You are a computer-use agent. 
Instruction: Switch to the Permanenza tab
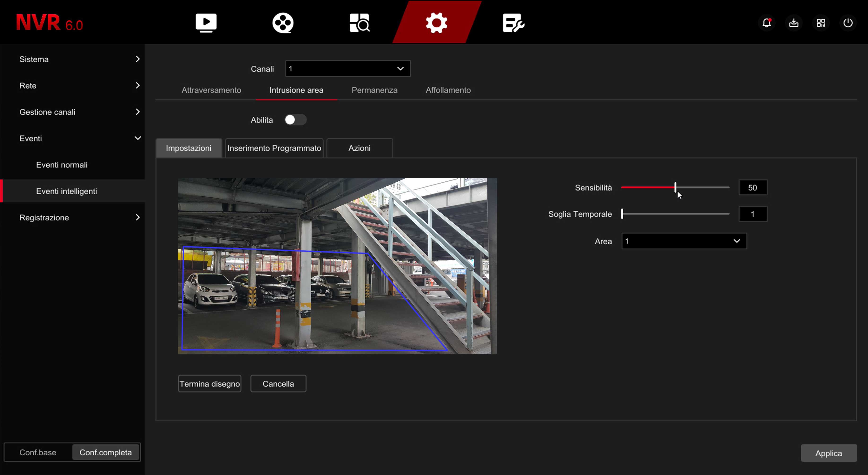coord(374,90)
